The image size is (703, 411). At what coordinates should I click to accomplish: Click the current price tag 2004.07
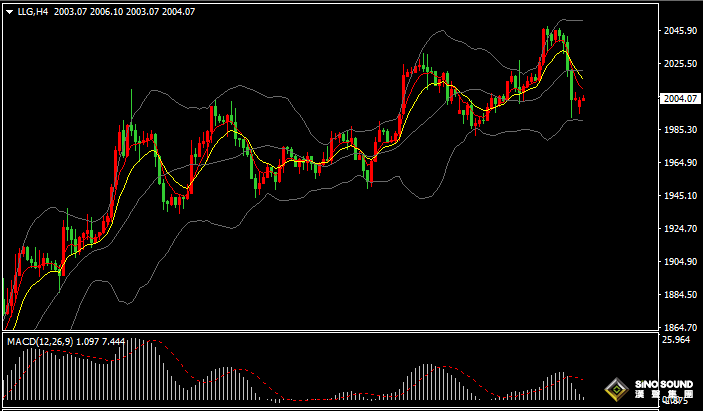[679, 98]
